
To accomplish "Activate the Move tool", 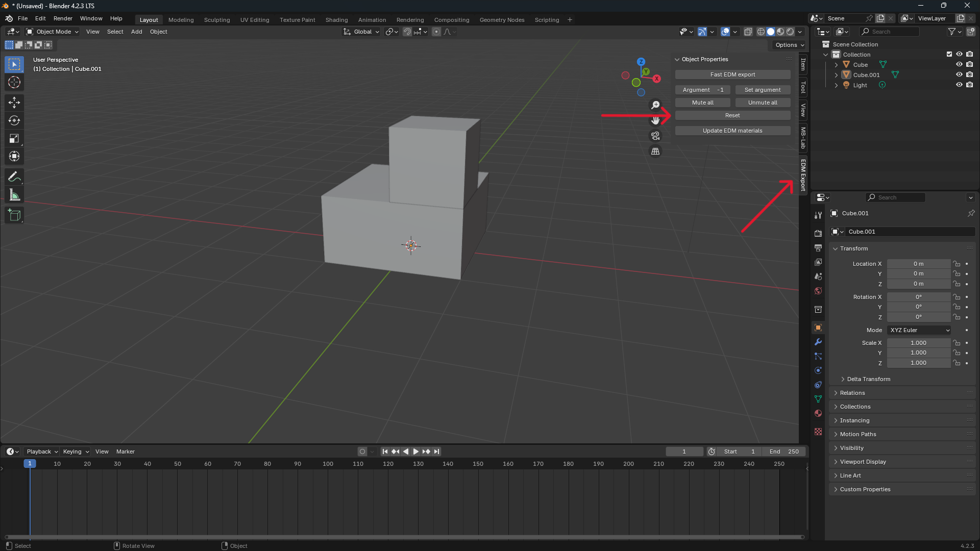I will tap(14, 103).
